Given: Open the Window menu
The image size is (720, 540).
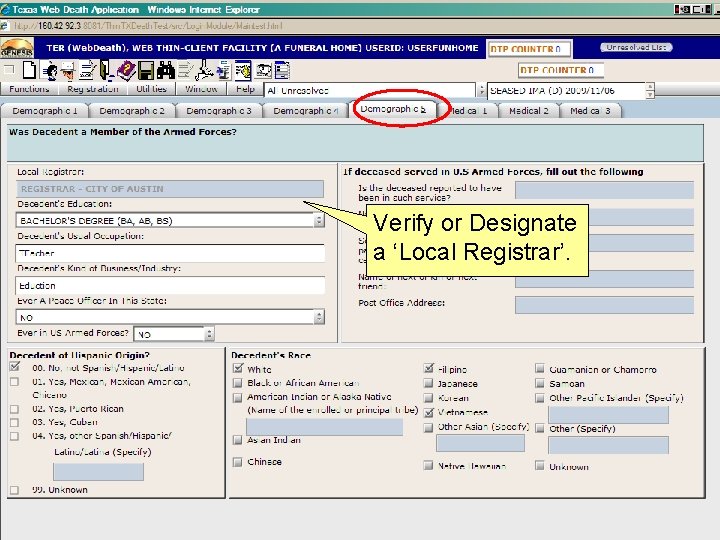Looking at the screenshot, I should [201, 89].
